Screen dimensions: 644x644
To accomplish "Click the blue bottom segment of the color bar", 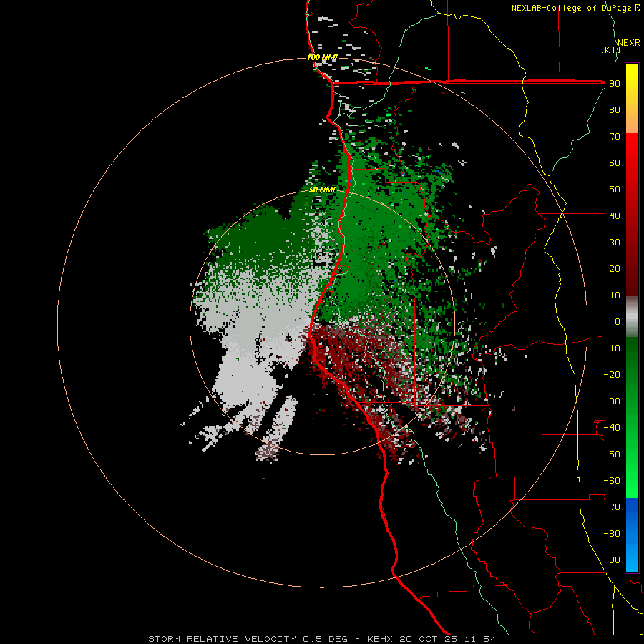I will coord(632,535).
